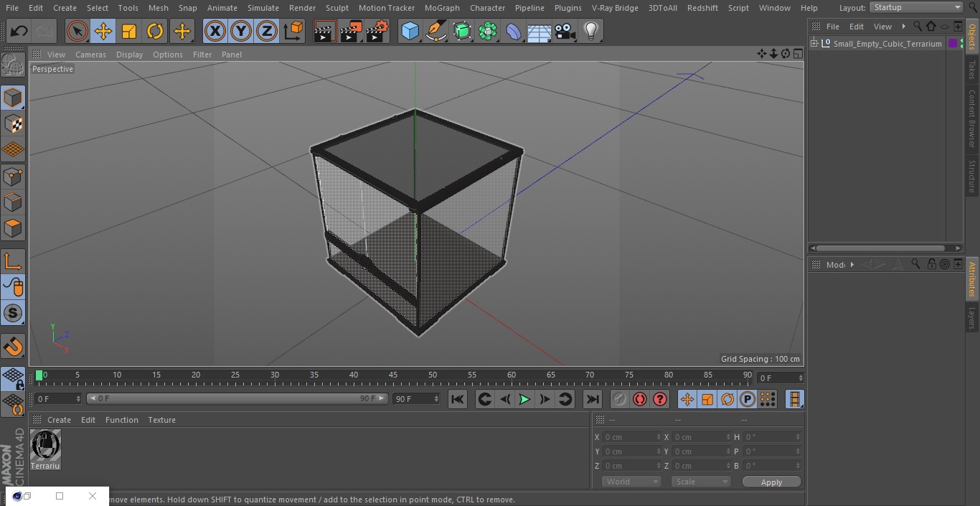Open the Layout Startup dropdown
The height and width of the screenshot is (506, 980).
click(x=916, y=7)
